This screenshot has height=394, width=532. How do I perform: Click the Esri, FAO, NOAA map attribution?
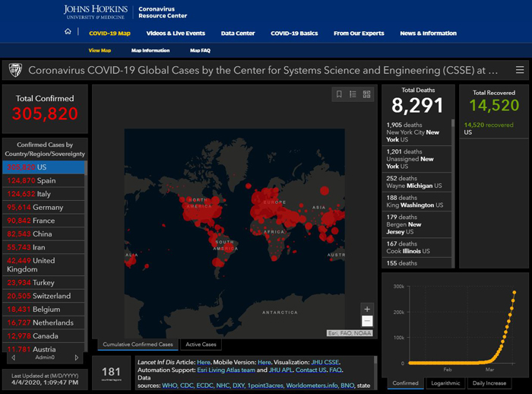click(x=350, y=333)
